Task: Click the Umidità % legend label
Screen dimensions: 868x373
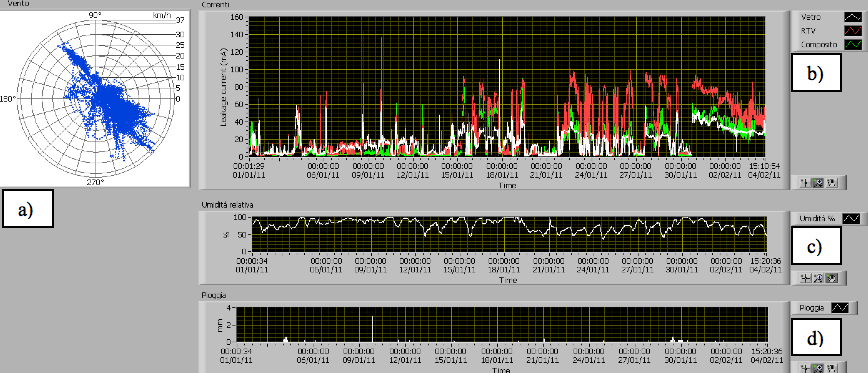Action: click(x=817, y=219)
